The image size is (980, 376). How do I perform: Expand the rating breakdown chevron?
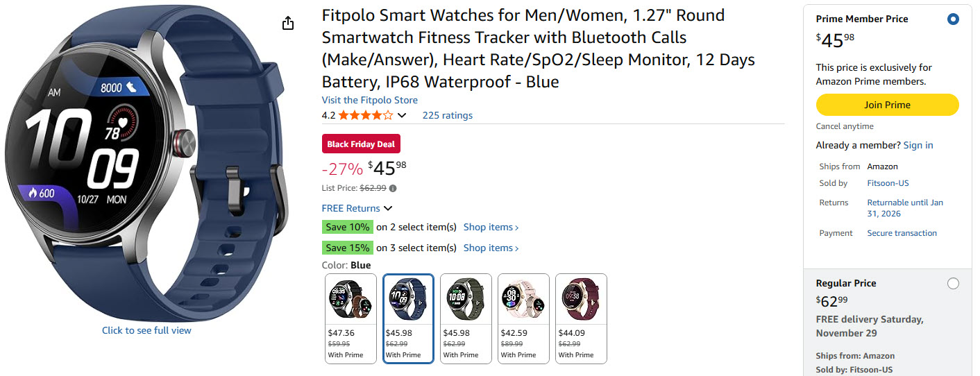coord(402,115)
